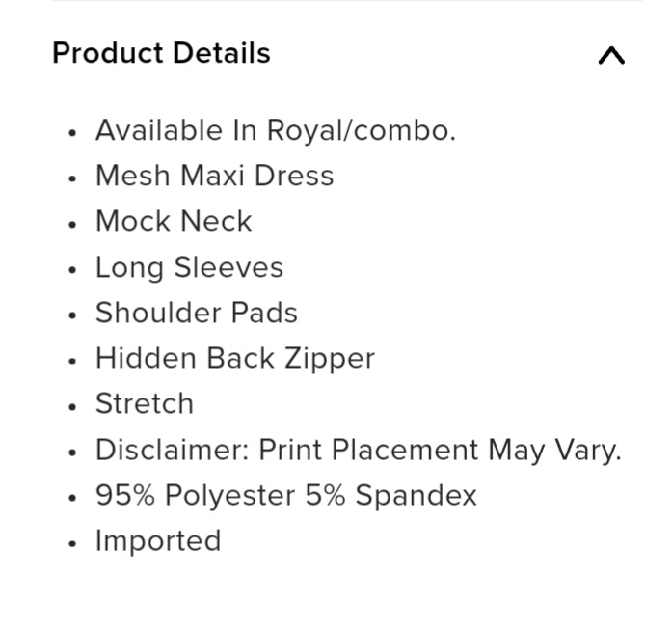Select the "Stretch" detail item
Screen dimensions: 672x631
point(144,403)
